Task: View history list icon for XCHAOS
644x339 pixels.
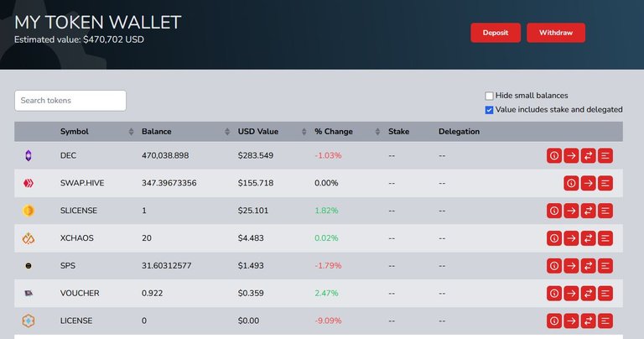Action: pyautogui.click(x=605, y=238)
